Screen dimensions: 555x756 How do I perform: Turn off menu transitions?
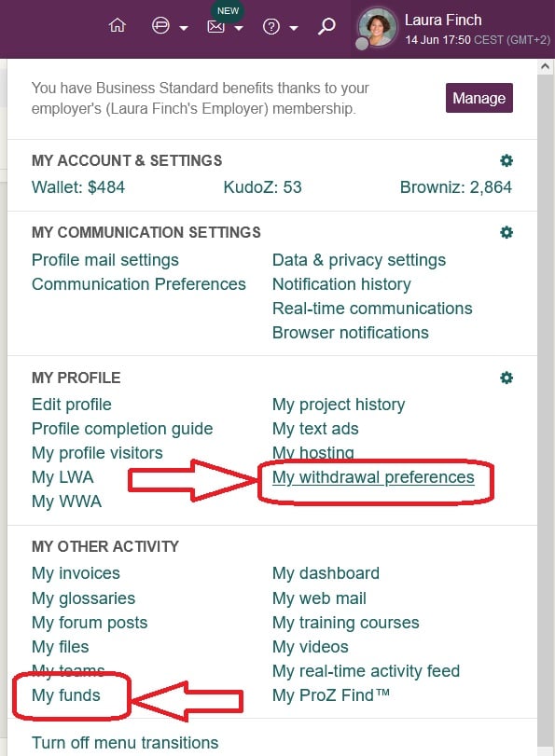pos(125,743)
